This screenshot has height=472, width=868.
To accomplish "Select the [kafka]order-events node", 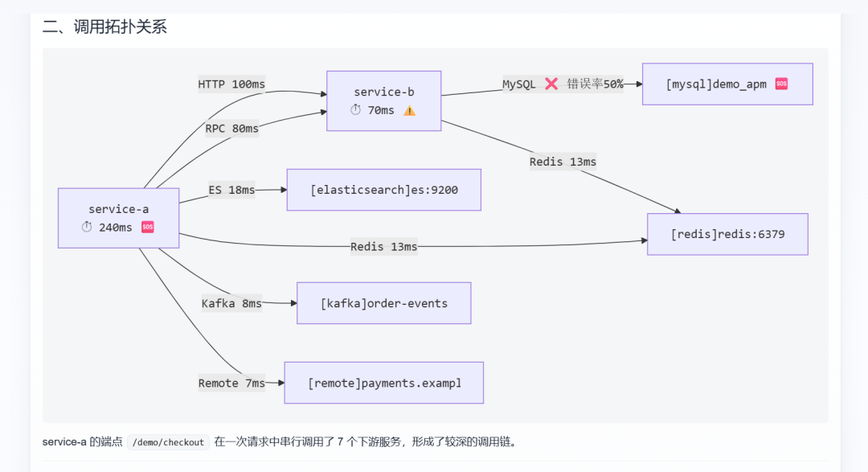I will point(383,303).
